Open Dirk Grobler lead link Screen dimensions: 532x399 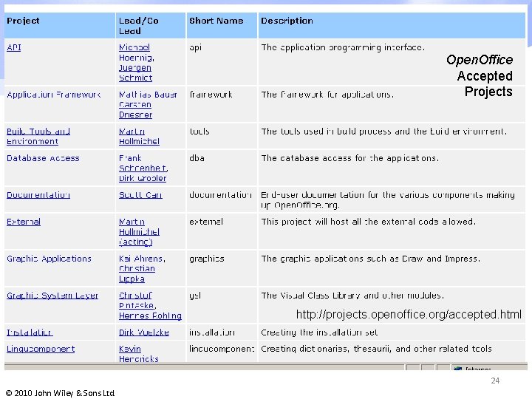click(x=143, y=178)
